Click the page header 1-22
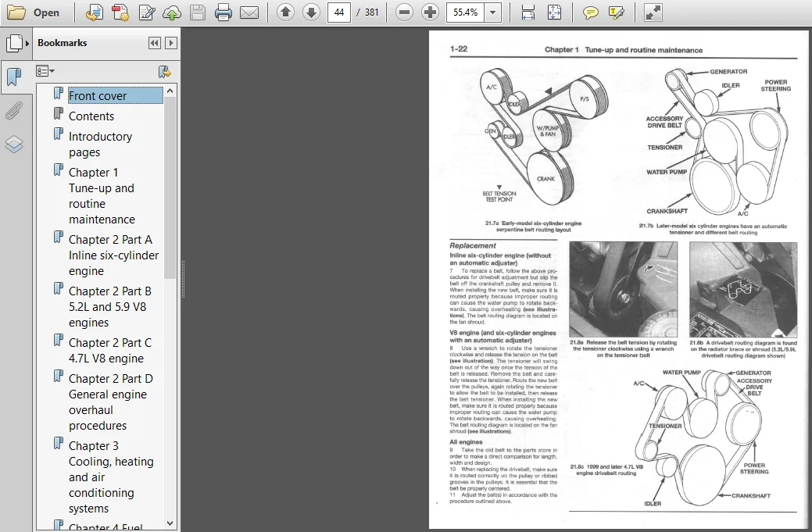812x532 pixels. [x=459, y=49]
